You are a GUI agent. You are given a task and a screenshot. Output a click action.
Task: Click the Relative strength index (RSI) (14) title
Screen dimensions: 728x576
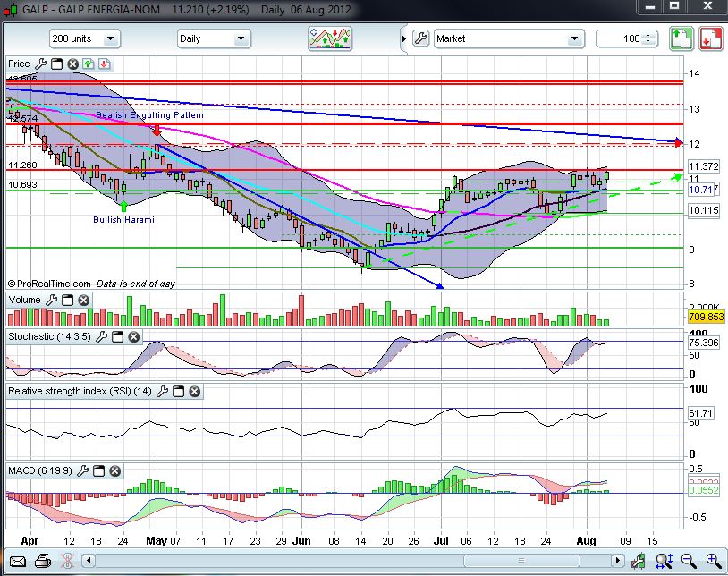point(80,391)
